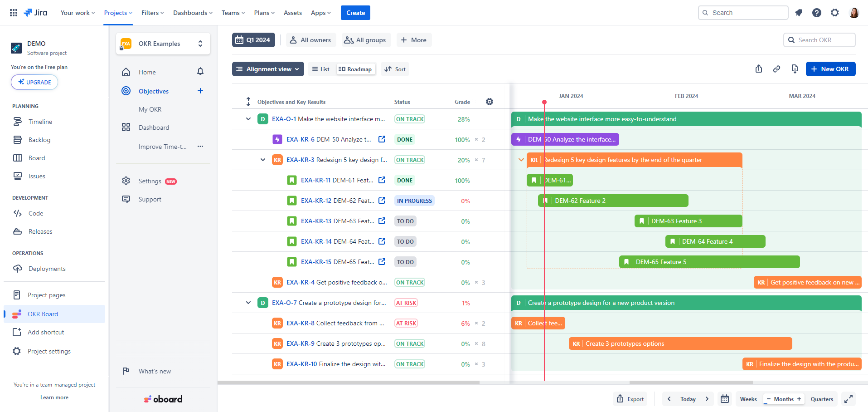Copy link using the chain link icon

pos(776,69)
